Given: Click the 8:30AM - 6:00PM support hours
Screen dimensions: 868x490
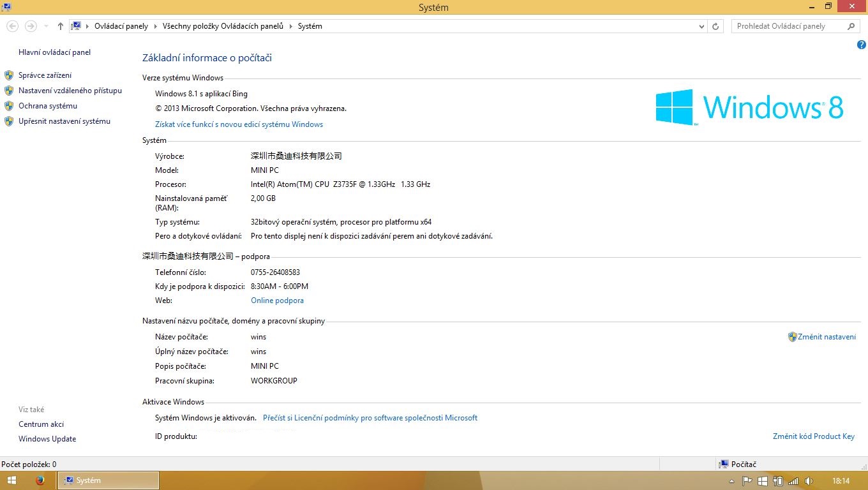Looking at the screenshot, I should (x=280, y=286).
